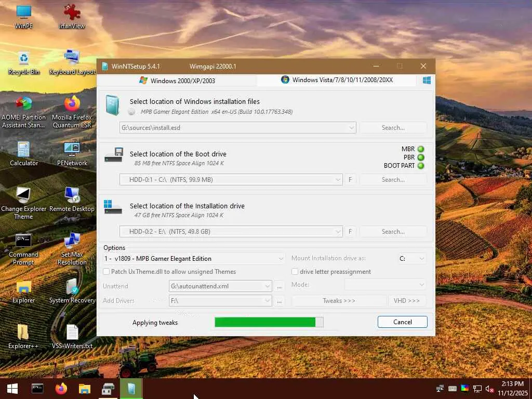Expand the Unattend autounattend.xml dropdown
Screen dimensions: 532x399
[x=268, y=286]
